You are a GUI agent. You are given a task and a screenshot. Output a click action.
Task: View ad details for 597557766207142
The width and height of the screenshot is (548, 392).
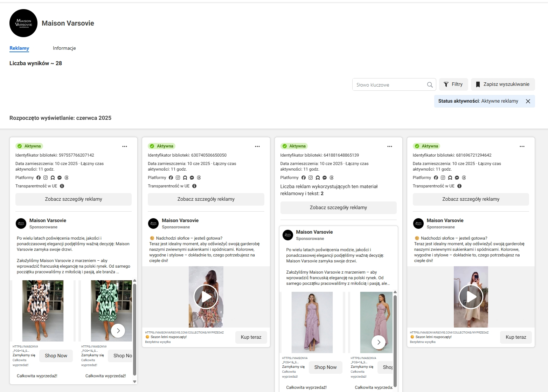click(x=74, y=199)
